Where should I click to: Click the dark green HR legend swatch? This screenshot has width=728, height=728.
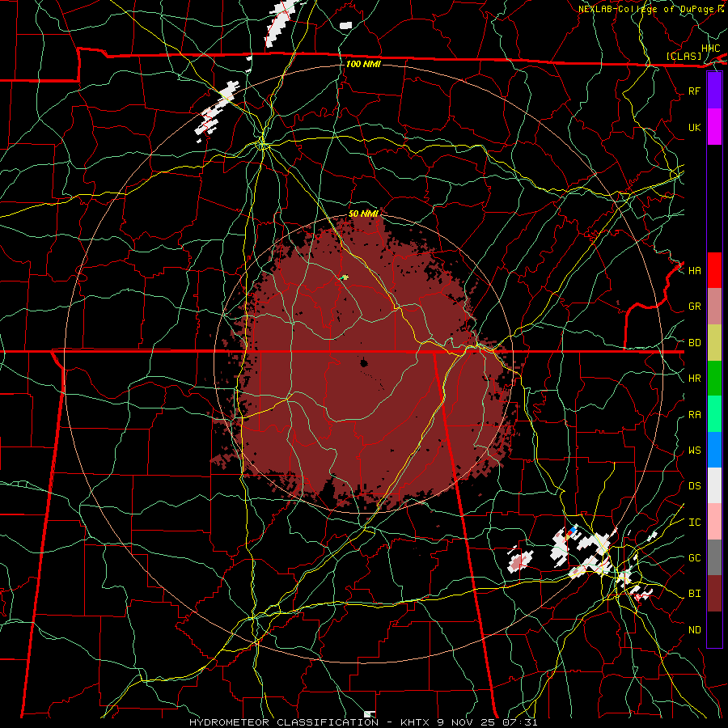pyautogui.click(x=714, y=379)
